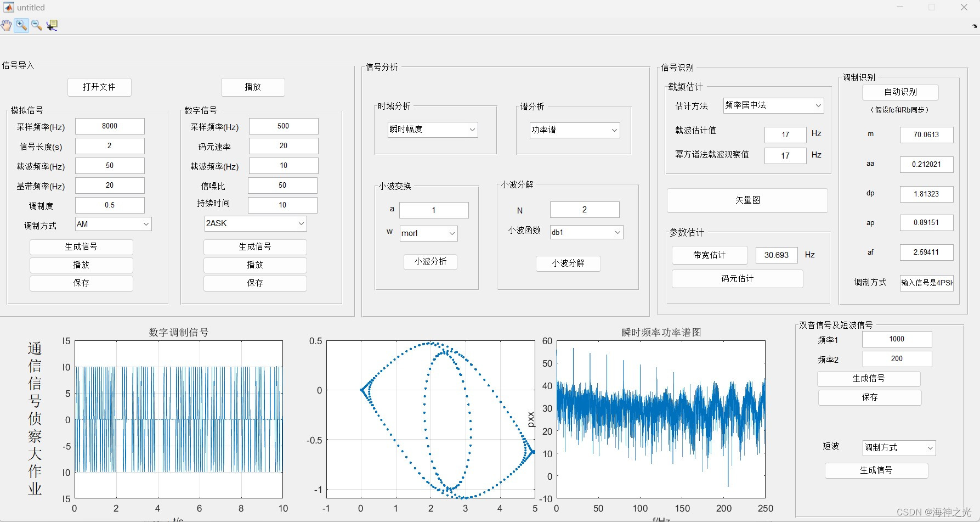Click the 矢量图 button
The image size is (980, 522).
tap(747, 200)
